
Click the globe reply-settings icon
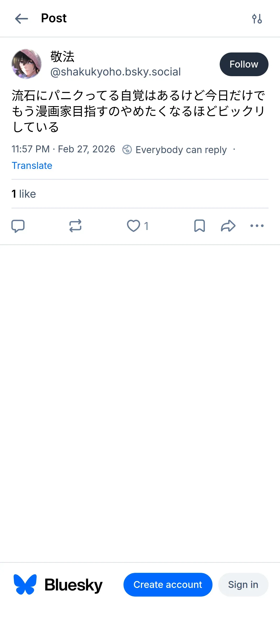[127, 149]
